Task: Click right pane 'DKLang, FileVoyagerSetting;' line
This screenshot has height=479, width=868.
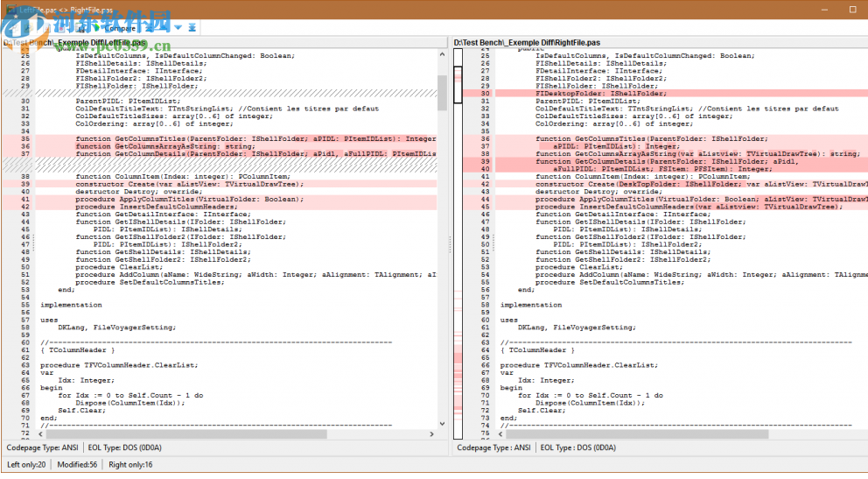Action: (x=577, y=328)
